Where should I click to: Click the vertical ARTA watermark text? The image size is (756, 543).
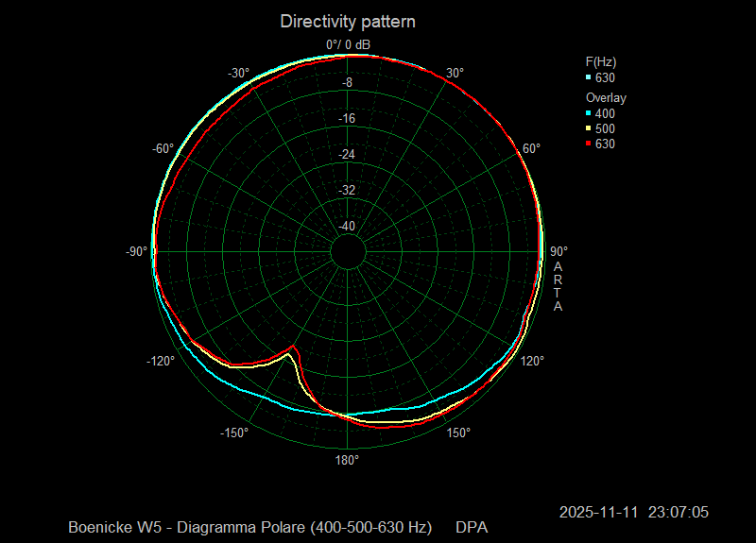click(x=558, y=287)
